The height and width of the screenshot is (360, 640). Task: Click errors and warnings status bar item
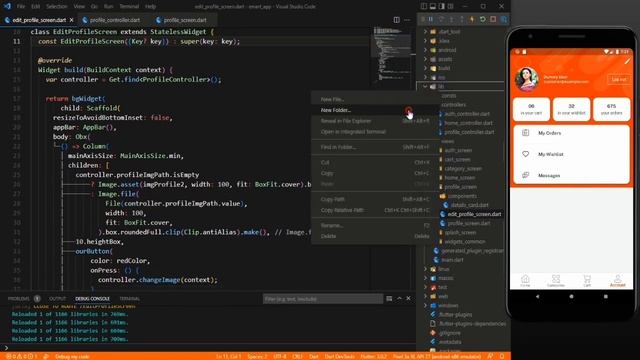click(22, 356)
